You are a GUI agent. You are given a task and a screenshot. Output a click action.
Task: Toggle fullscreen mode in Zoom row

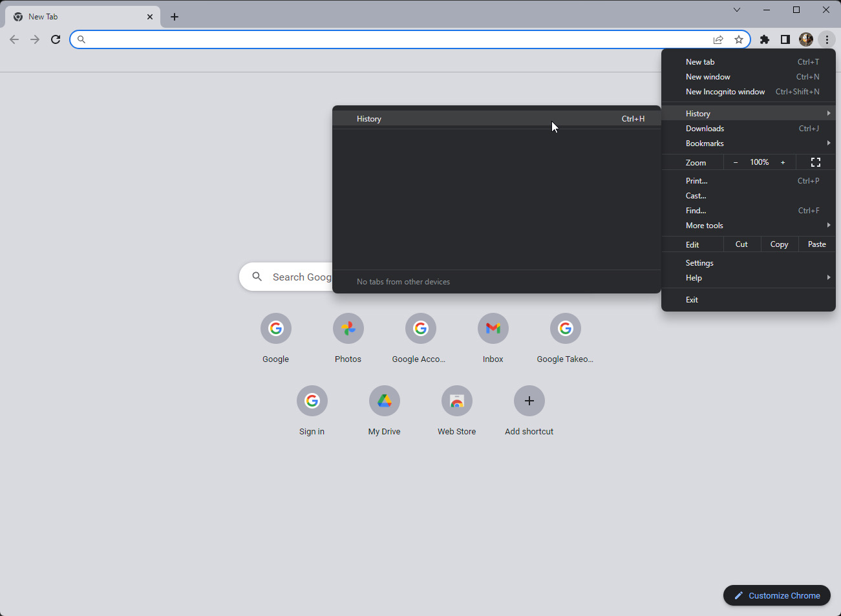(815, 162)
